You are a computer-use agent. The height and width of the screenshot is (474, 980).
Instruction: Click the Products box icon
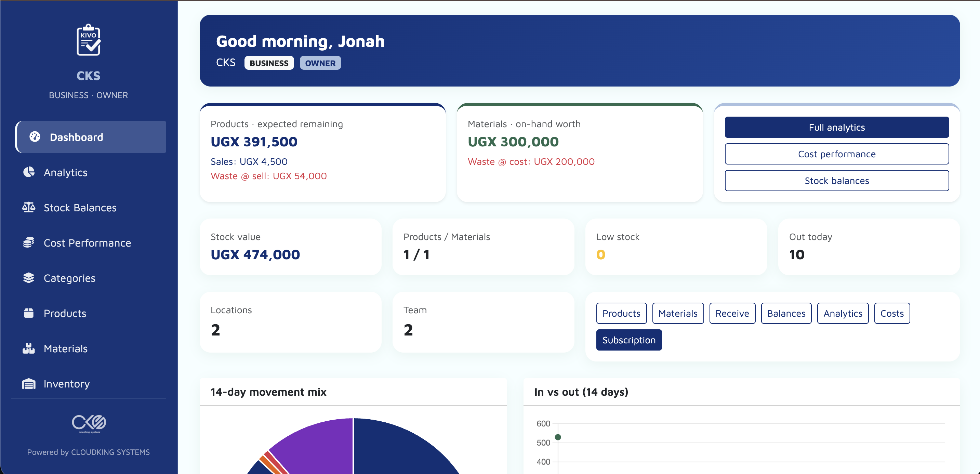tap(28, 313)
